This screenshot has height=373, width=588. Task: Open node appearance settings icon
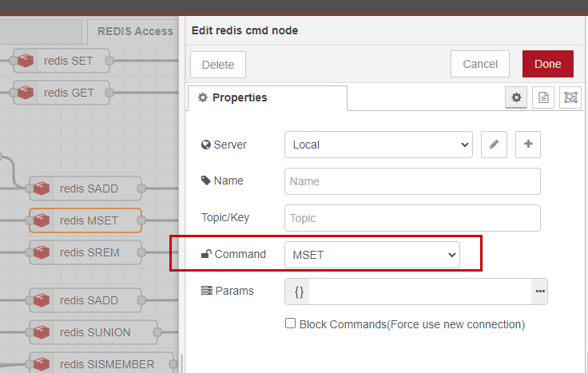click(570, 97)
